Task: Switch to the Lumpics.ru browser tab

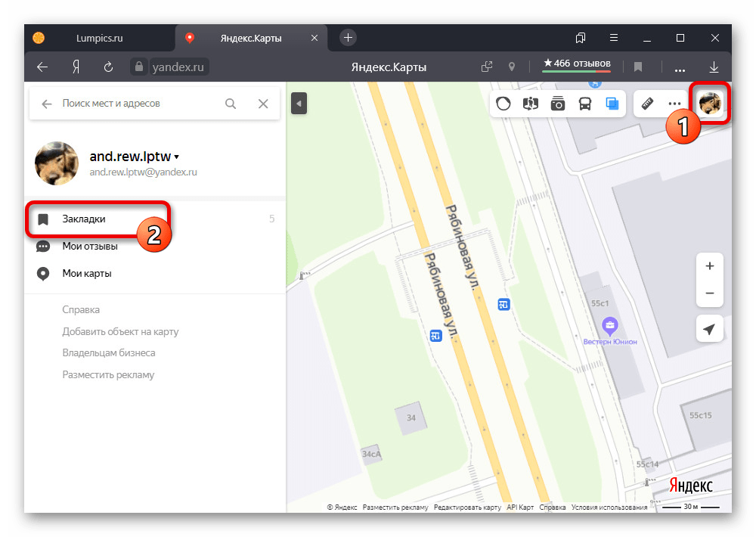Action: click(x=99, y=38)
